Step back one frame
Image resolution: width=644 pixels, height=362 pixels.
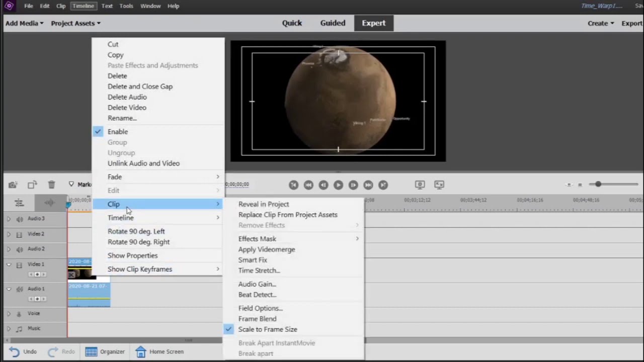point(324,185)
